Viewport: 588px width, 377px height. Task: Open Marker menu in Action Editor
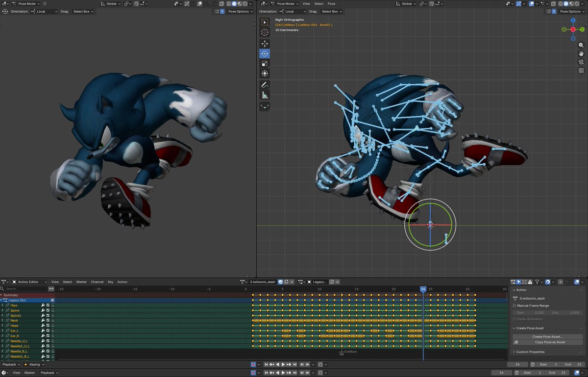pyautogui.click(x=81, y=282)
